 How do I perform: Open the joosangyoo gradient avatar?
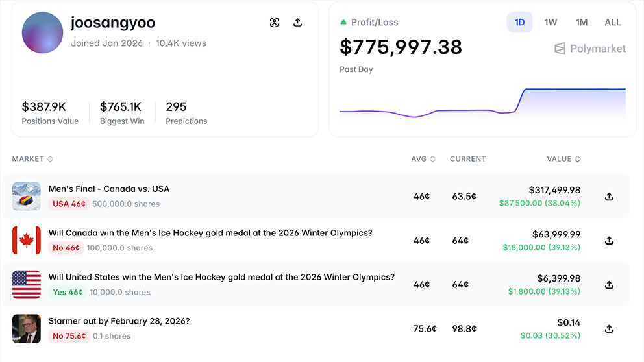point(42,32)
